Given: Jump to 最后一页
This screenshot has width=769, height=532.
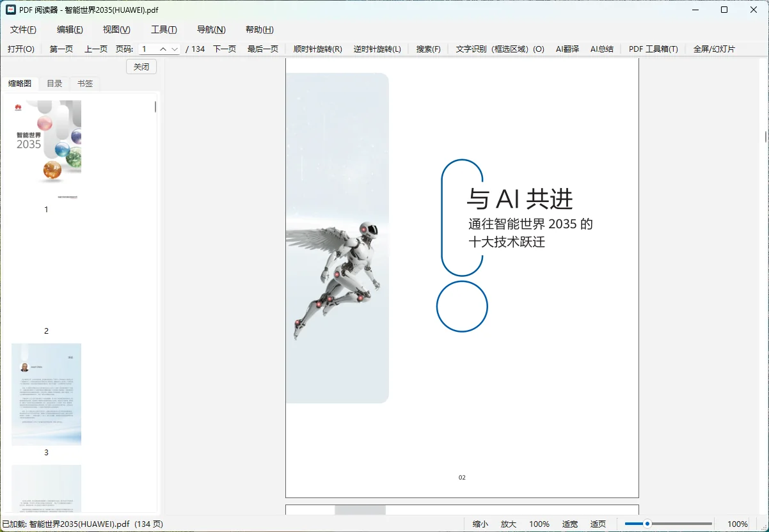Looking at the screenshot, I should 263,49.
